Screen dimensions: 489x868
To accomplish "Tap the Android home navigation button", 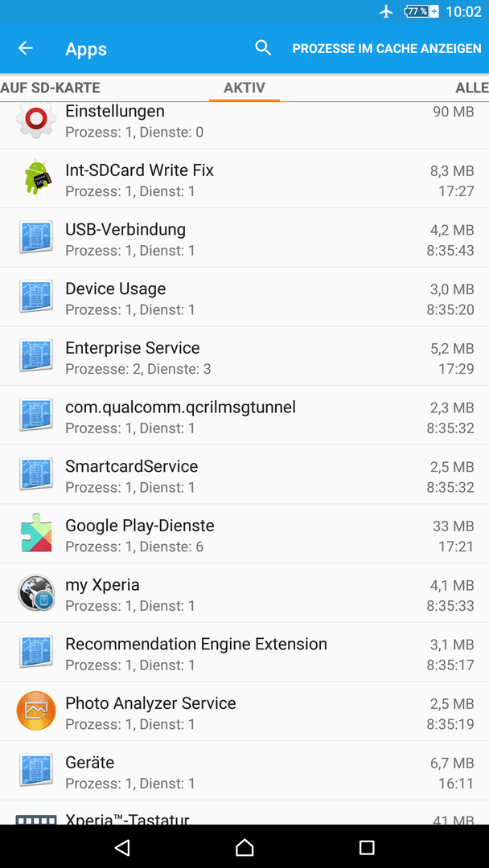I will click(244, 846).
